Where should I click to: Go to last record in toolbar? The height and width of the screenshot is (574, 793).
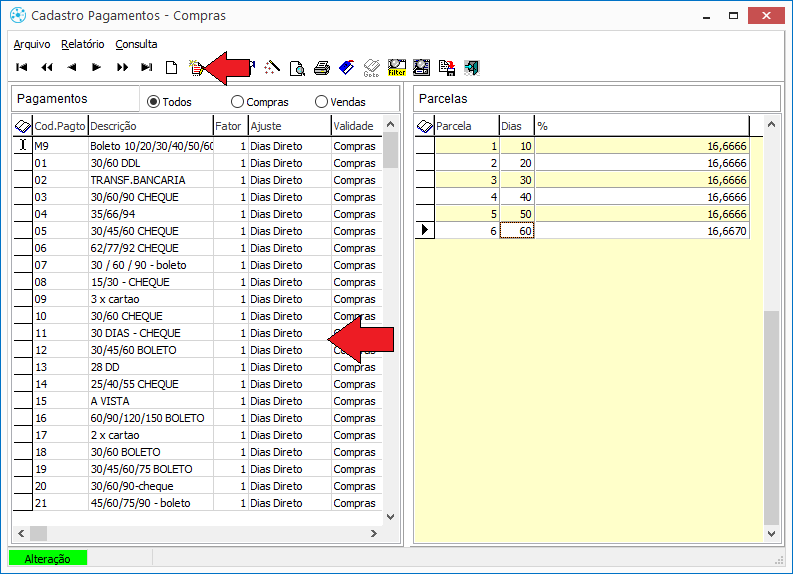(147, 67)
